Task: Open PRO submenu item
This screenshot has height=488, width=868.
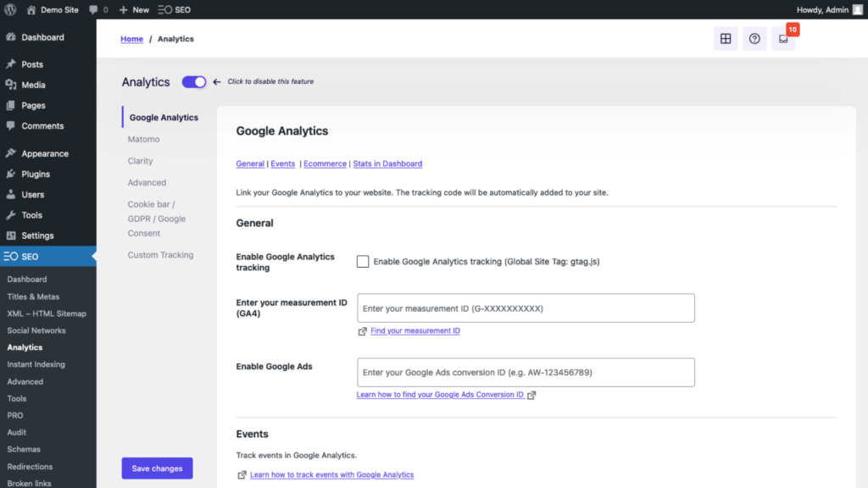Action: pos(15,415)
